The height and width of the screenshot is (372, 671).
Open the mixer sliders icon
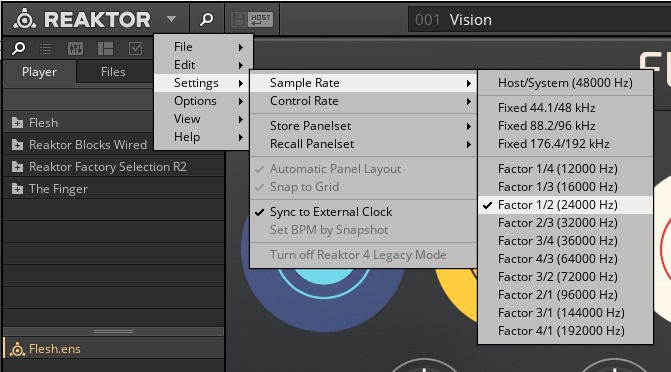[75, 49]
